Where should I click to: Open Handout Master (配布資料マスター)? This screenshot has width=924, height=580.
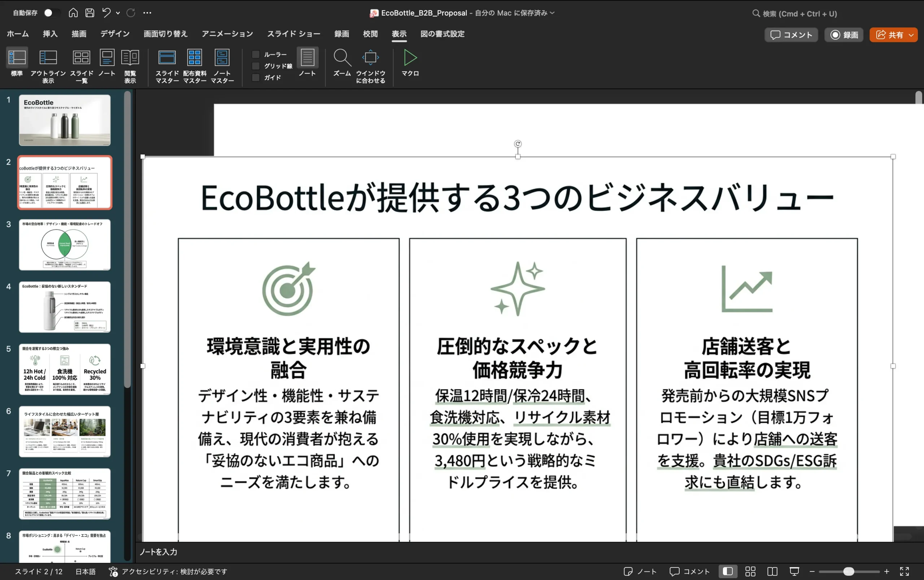(195, 66)
